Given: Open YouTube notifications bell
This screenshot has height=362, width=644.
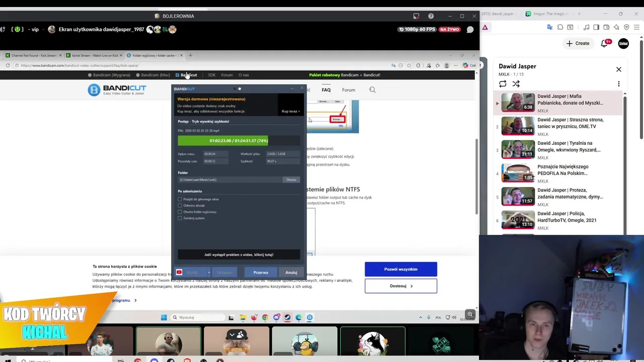Looking at the screenshot, I should tap(605, 43).
